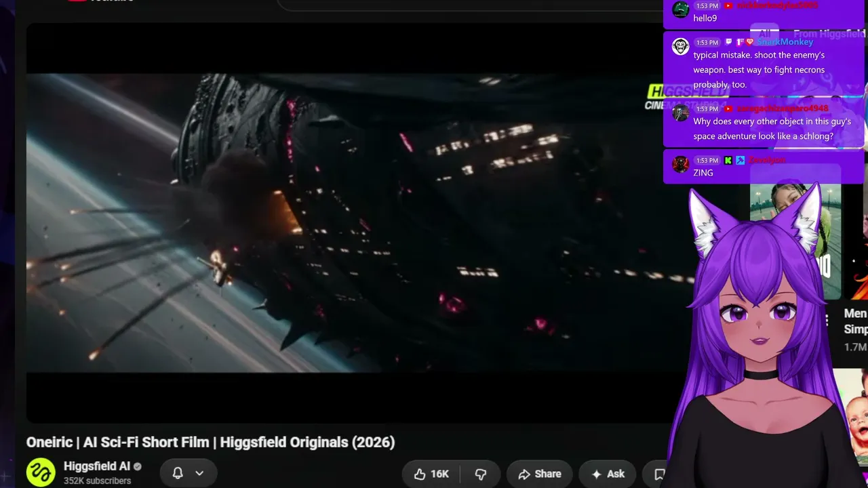The image size is (868, 488).
Task: Share the Oneiric short film
Action: [x=540, y=474]
